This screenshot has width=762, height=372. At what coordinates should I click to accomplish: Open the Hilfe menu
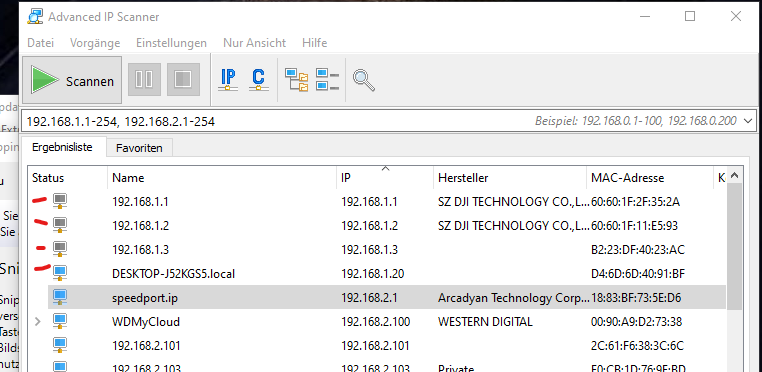pos(314,43)
